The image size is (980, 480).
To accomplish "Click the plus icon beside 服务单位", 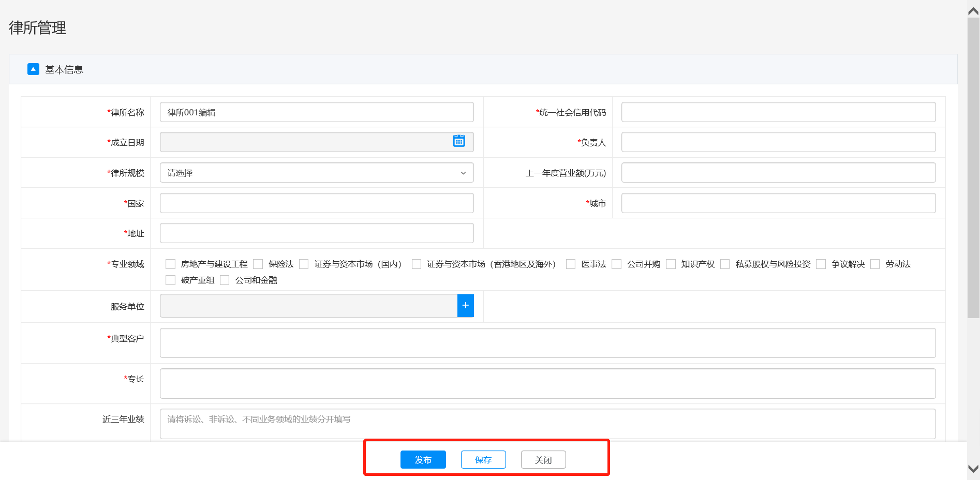I will 465,306.
